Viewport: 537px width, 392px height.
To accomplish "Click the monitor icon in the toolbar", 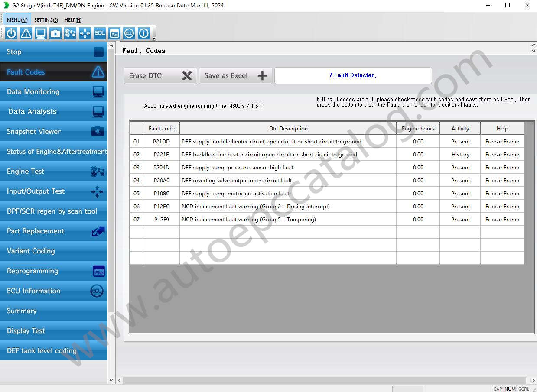I will (41, 33).
